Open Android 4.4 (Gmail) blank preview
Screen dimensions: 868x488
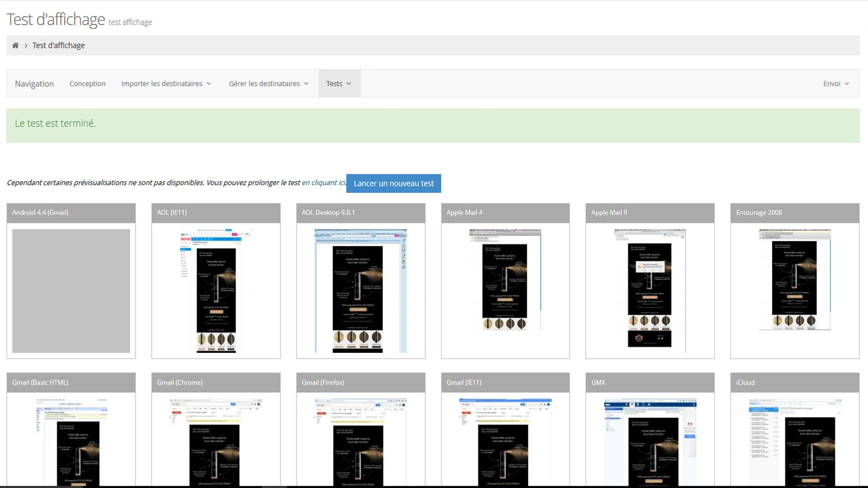pos(71,291)
